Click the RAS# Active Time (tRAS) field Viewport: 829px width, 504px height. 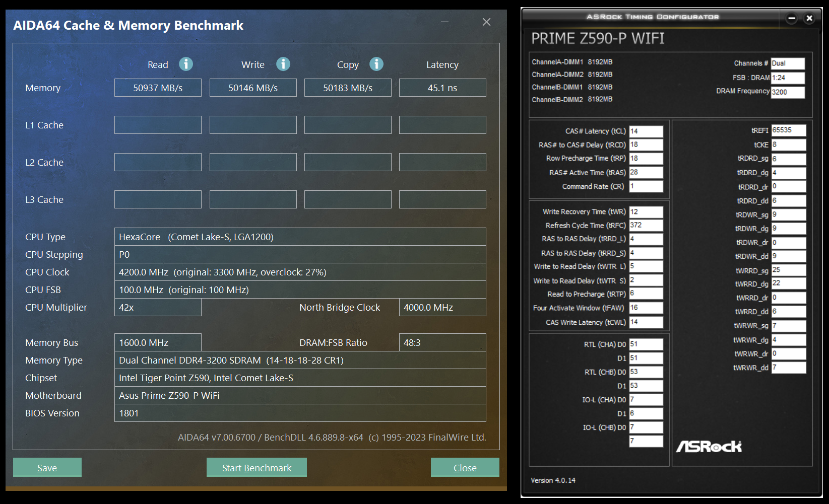(646, 173)
